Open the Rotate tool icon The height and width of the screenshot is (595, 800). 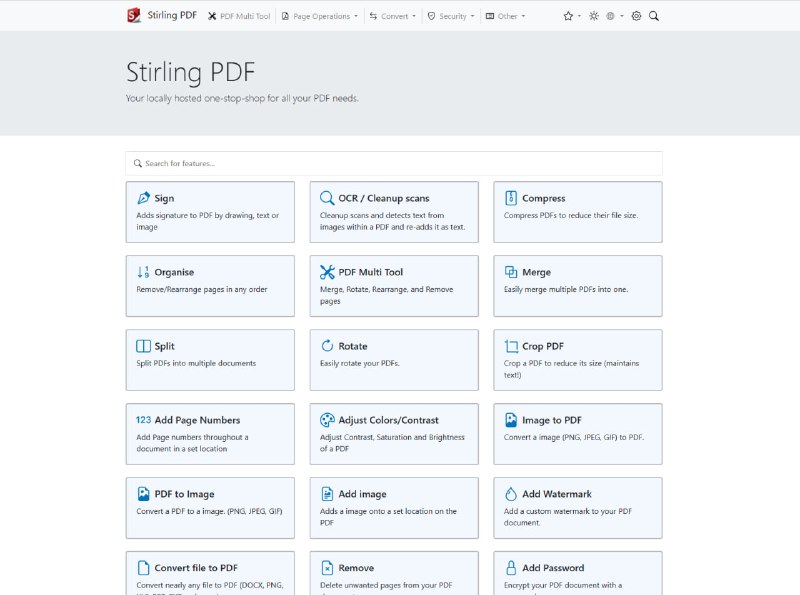tap(326, 346)
